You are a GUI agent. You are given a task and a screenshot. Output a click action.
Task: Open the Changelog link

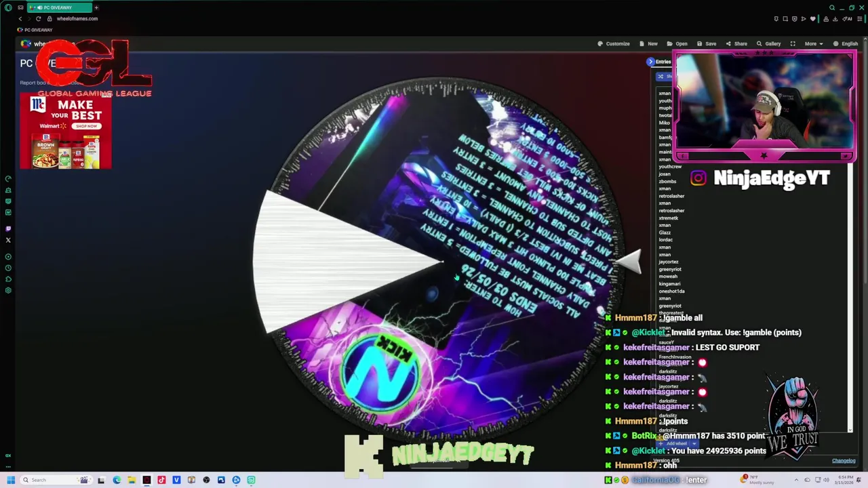tap(844, 461)
